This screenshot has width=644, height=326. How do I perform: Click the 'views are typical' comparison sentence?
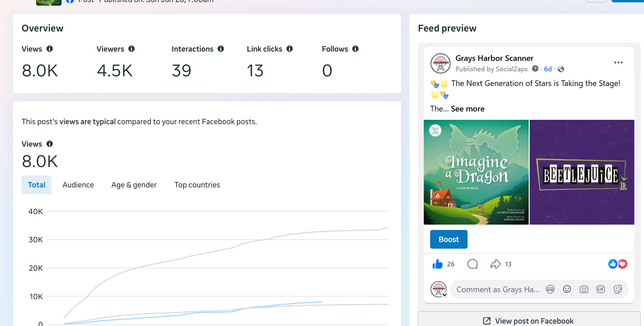click(139, 121)
